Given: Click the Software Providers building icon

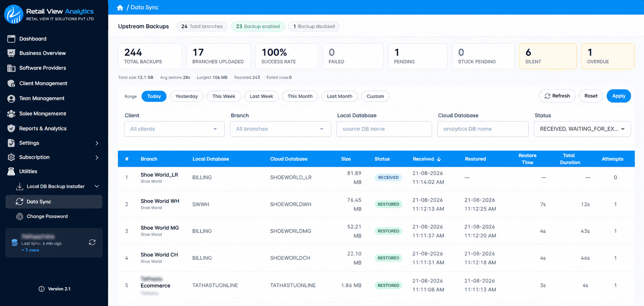Looking at the screenshot, I should click(x=11, y=68).
